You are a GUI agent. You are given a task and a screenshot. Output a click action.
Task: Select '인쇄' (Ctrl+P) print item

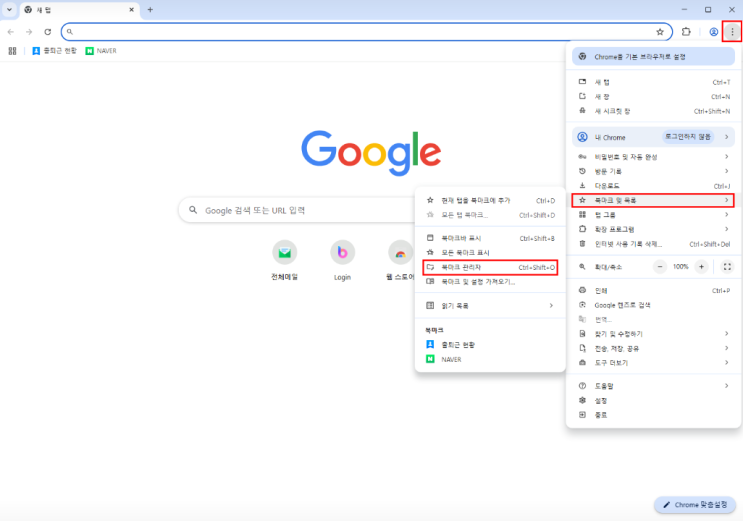[x=653, y=291]
